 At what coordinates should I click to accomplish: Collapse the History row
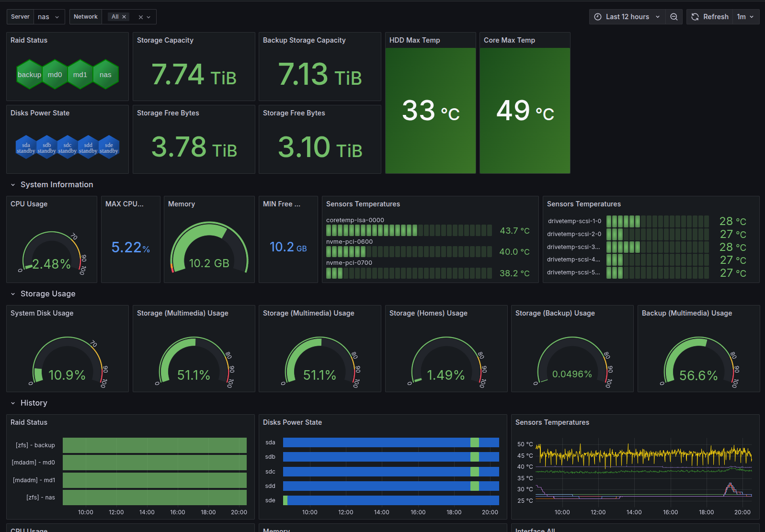13,403
